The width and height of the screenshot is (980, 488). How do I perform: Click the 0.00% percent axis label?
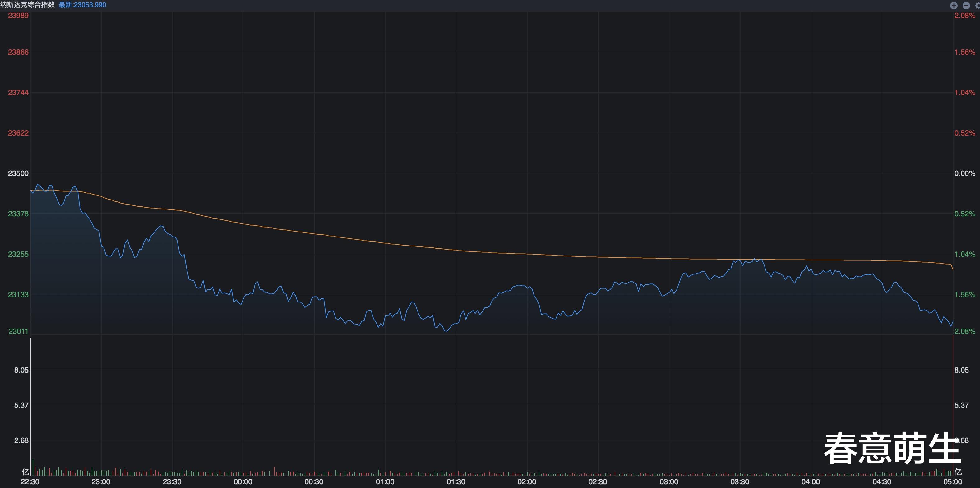click(x=964, y=173)
